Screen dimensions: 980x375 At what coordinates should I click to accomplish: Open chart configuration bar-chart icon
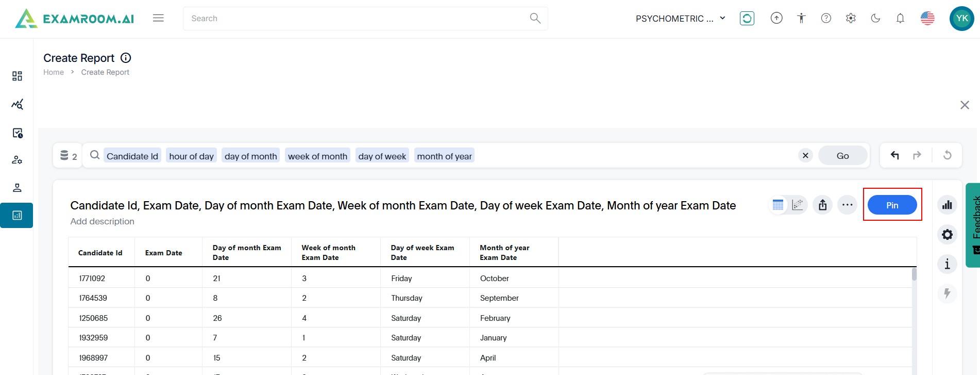pos(947,205)
